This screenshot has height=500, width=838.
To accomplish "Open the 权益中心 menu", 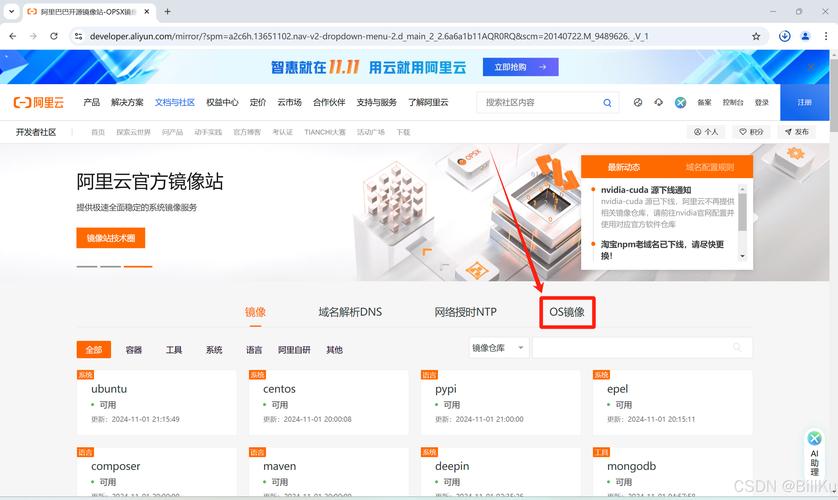I will [x=222, y=102].
